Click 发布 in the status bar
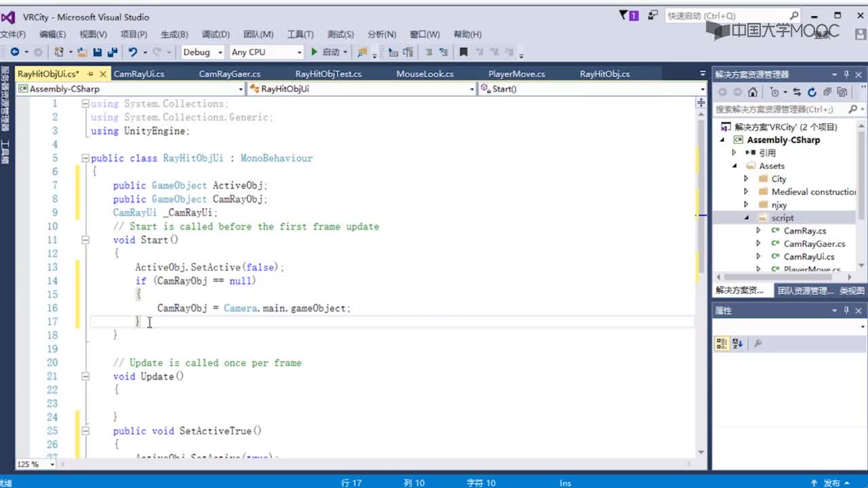The height and width of the screenshot is (488, 868). (x=831, y=483)
